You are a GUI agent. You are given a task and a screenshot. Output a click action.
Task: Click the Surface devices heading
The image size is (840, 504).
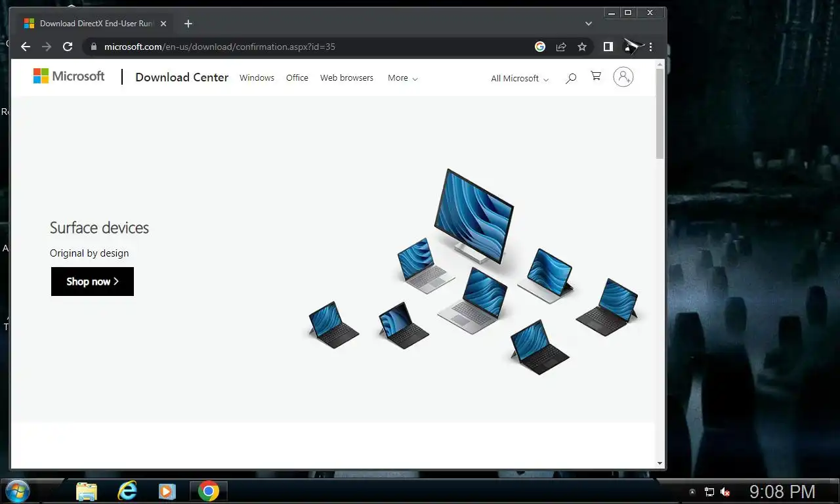point(99,228)
